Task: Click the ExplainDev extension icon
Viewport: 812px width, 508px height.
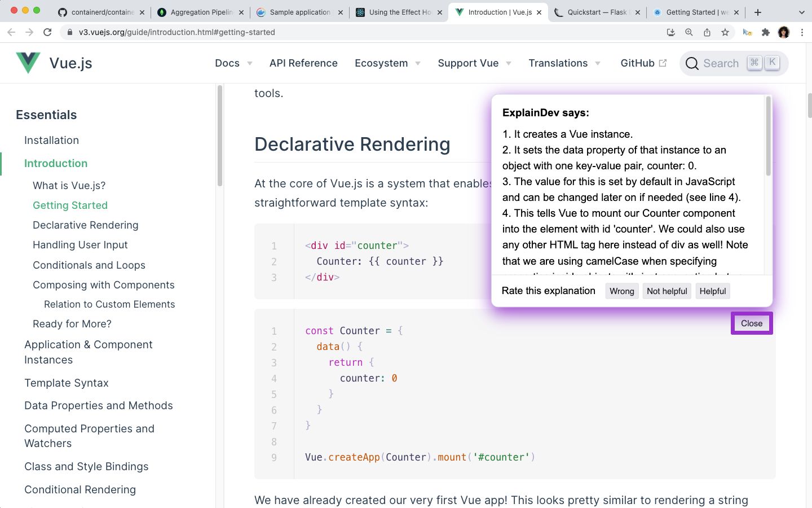Action: point(747,32)
